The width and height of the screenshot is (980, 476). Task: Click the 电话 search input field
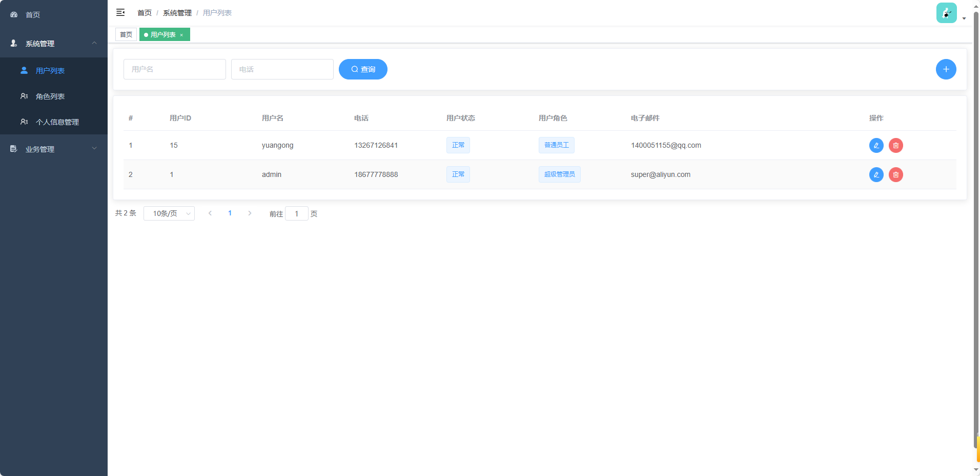tap(282, 69)
